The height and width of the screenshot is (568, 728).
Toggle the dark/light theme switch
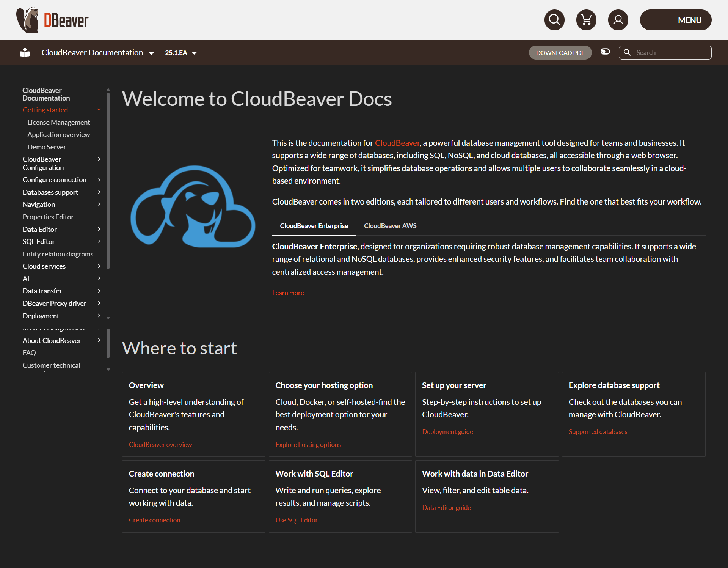605,52
